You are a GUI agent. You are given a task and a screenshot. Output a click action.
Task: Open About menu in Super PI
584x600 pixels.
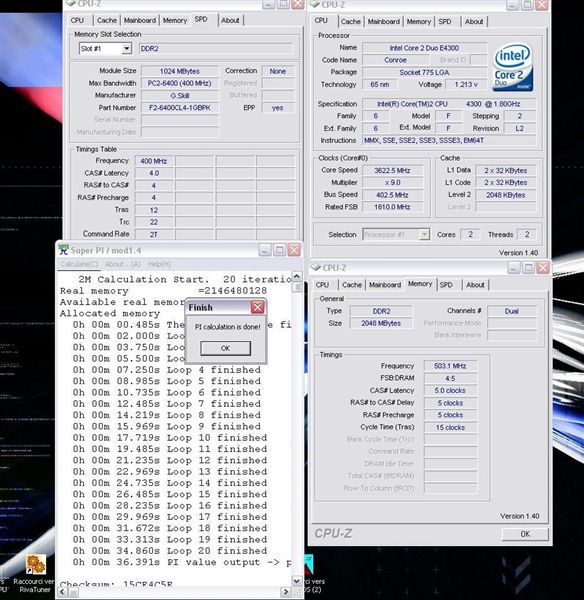pyautogui.click(x=123, y=264)
